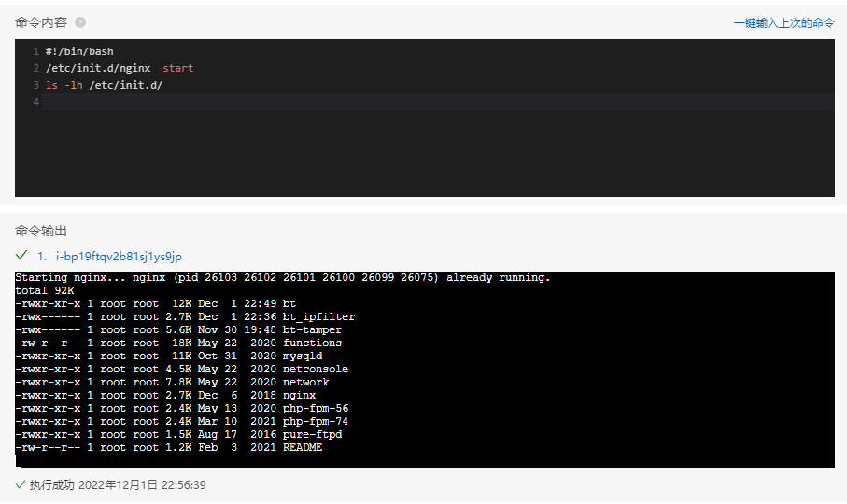847x504 pixels.
Task: Click the README file row in output
Action: click(168, 447)
